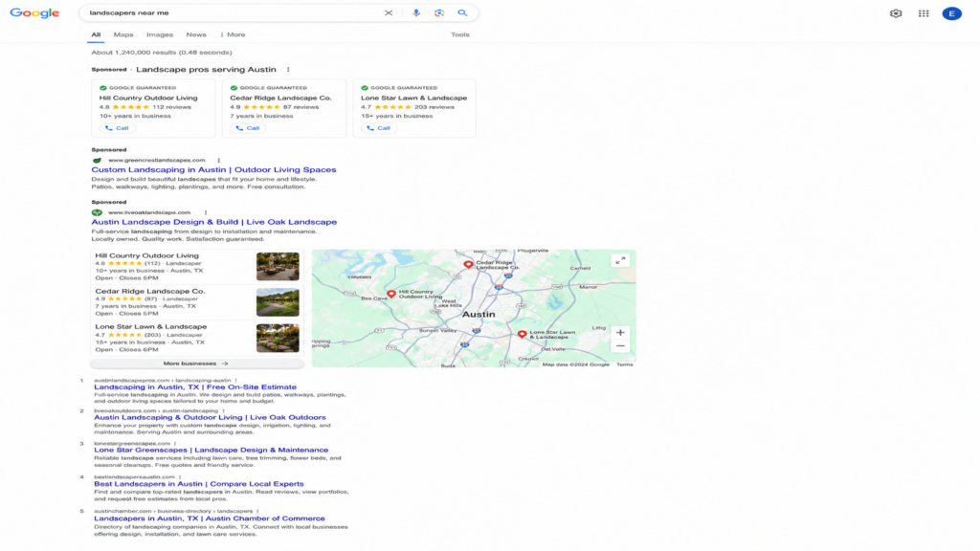Open Lone Star Greenscapes result link
This screenshot has height=551, width=980.
211,450
